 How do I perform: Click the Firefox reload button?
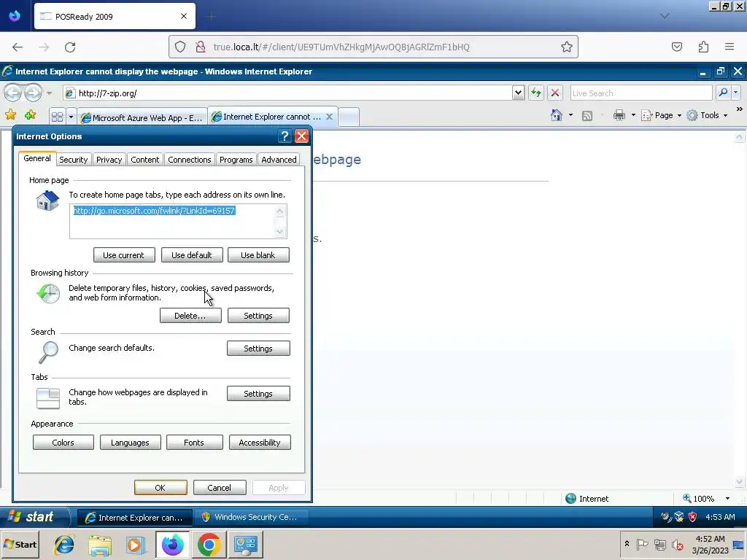pos(70,47)
